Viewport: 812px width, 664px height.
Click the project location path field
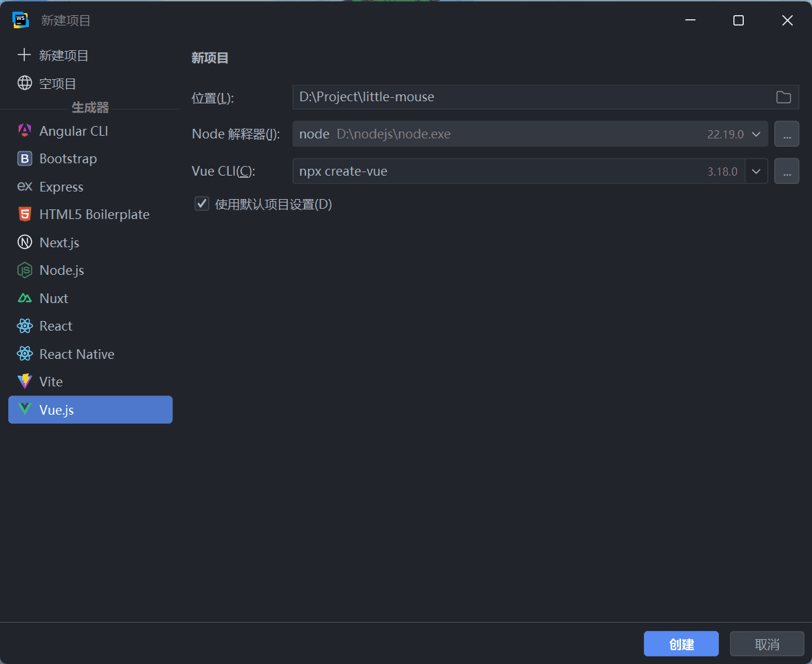(x=531, y=97)
